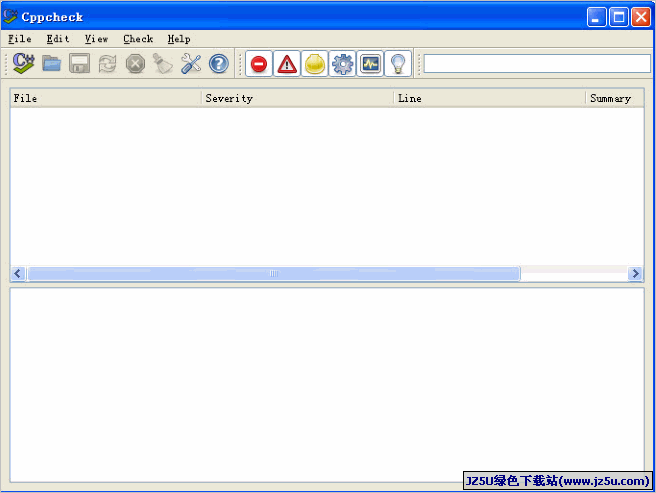The height and width of the screenshot is (493, 656).
Task: Open the Help menu
Action: pos(179,39)
